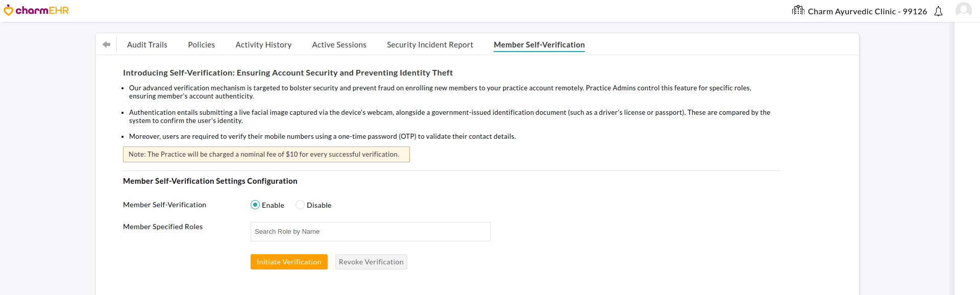Viewport: 980px width, 295px height.
Task: Click the Initiate Verification button
Action: click(289, 261)
